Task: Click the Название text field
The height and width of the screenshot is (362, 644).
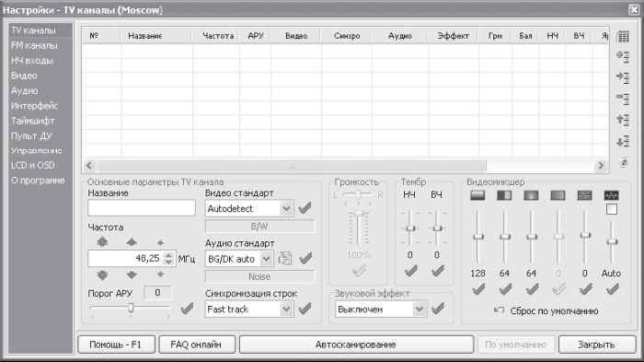Action: pos(142,208)
